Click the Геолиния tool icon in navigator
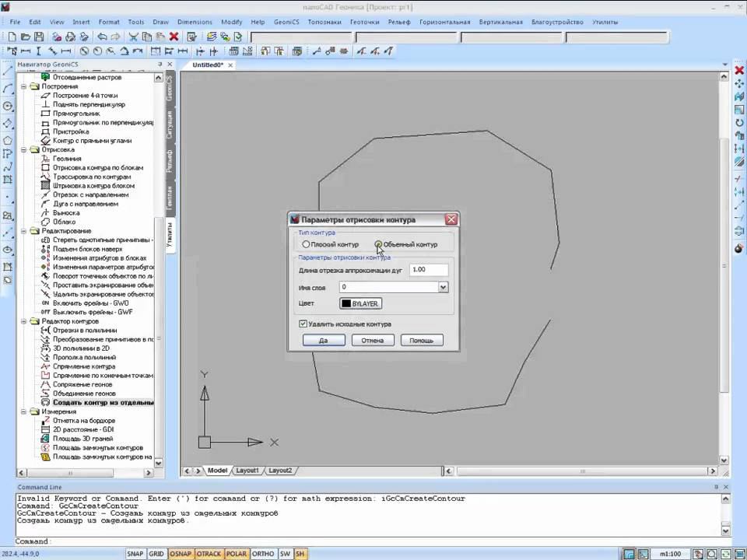Screen dimensions: 747x560 46,159
